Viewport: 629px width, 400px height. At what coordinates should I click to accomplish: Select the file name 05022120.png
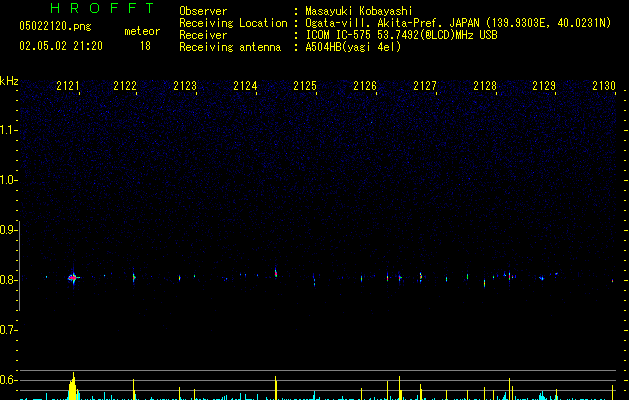pos(55,26)
